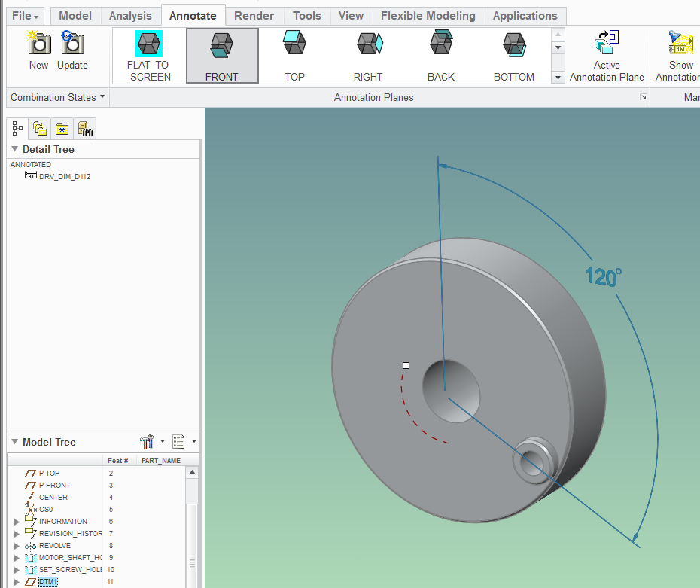The width and height of the screenshot is (700, 588).
Task: Click the PART_NAME column header
Action: click(161, 460)
